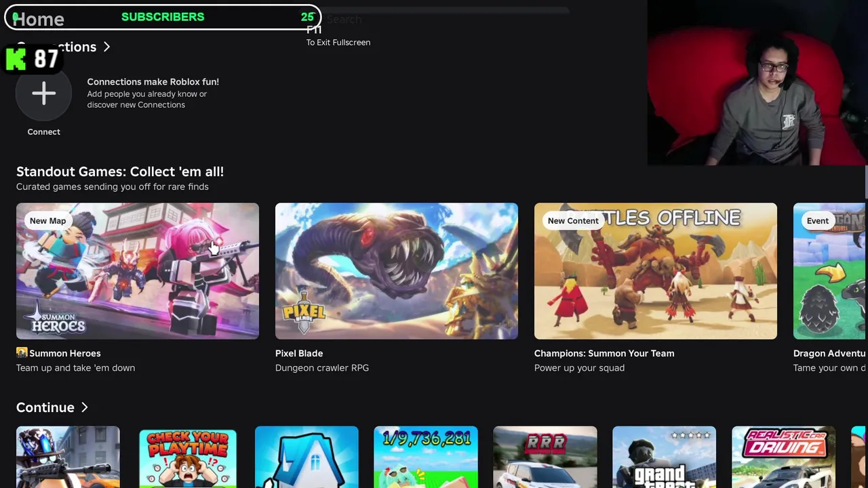Click 'Team up and take 'em down' text
This screenshot has height=488, width=868.
click(76, 367)
